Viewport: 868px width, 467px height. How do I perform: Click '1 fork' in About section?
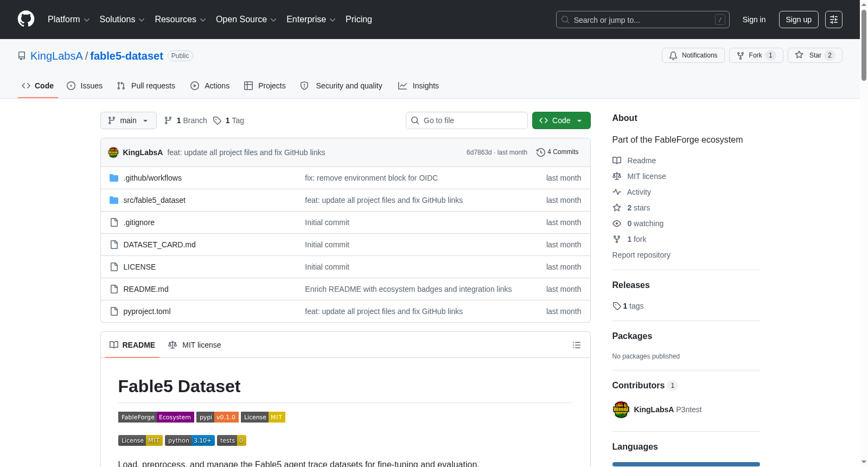pos(637,239)
